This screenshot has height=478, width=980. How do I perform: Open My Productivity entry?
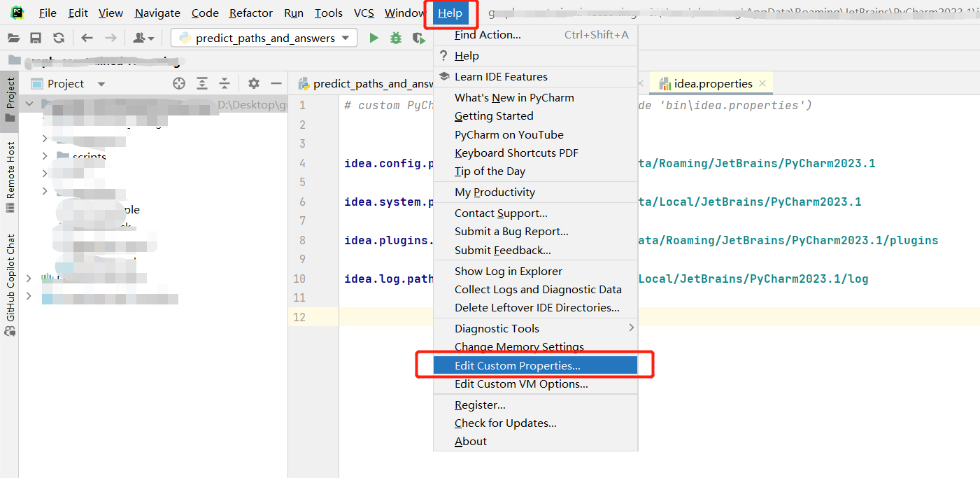535,192
